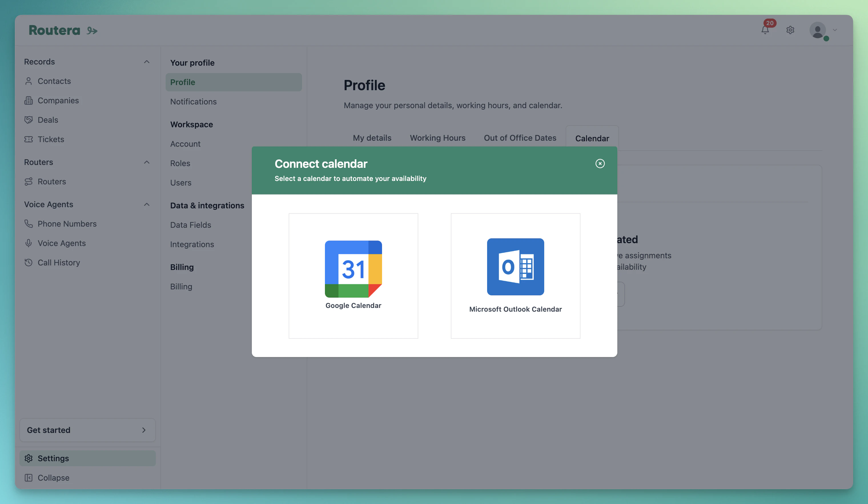This screenshot has width=868, height=504.
Task: Open the notifications bell
Action: click(765, 30)
